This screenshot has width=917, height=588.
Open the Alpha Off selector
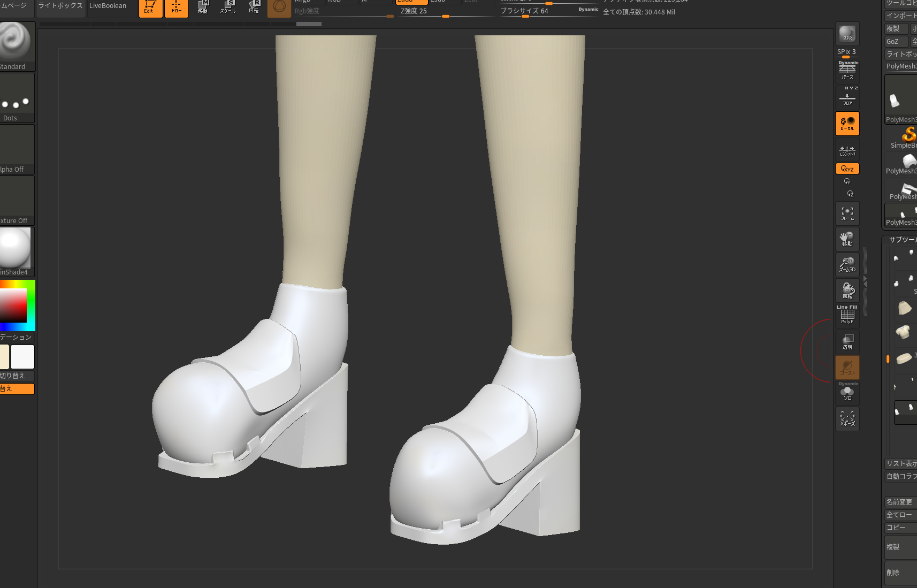point(16,149)
